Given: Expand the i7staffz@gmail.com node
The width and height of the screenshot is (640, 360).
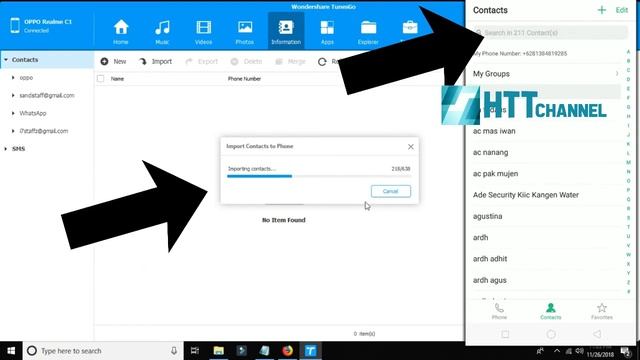Looking at the screenshot, I should 13,131.
